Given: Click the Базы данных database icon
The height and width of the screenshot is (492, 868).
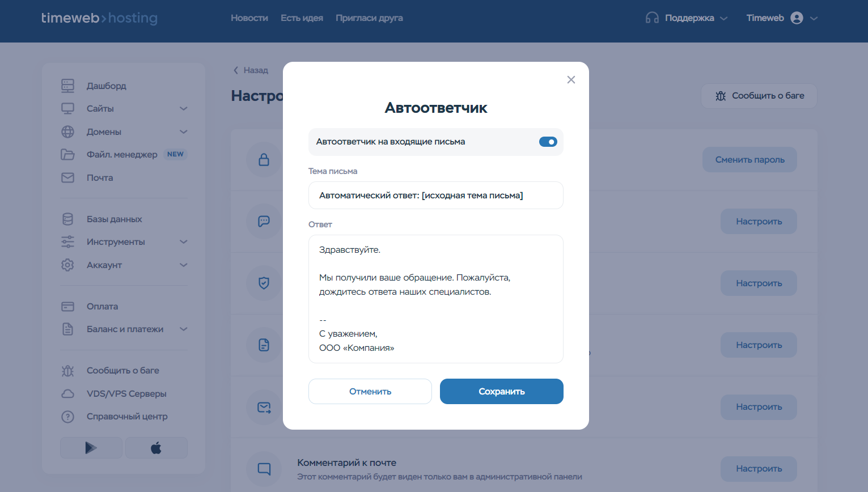Looking at the screenshot, I should pos(67,219).
